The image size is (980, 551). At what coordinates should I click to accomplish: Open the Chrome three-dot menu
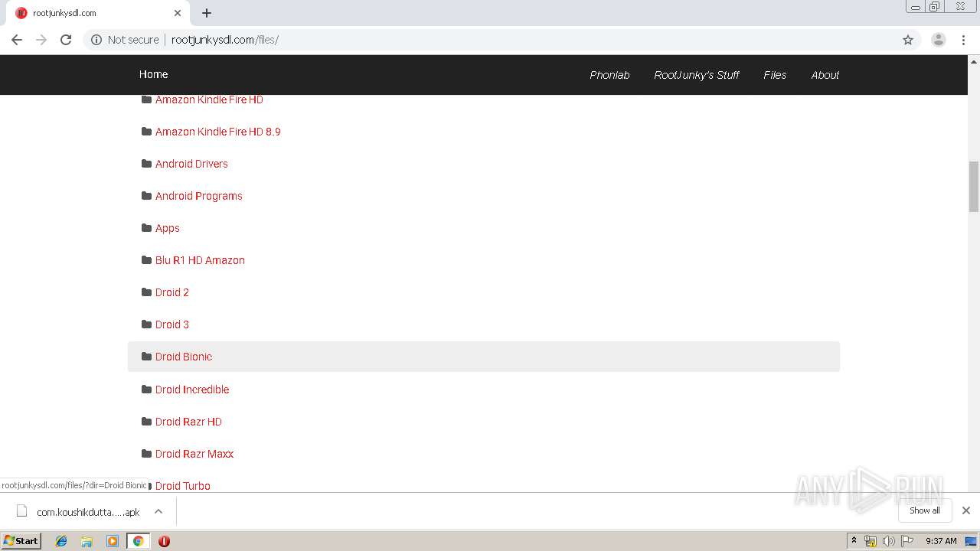click(x=963, y=40)
